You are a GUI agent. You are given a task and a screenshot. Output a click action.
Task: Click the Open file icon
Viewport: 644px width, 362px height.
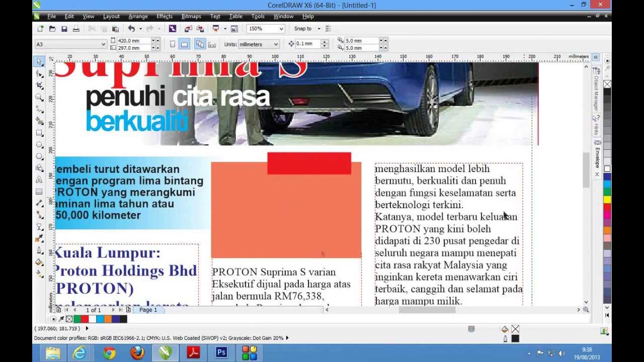click(x=52, y=29)
